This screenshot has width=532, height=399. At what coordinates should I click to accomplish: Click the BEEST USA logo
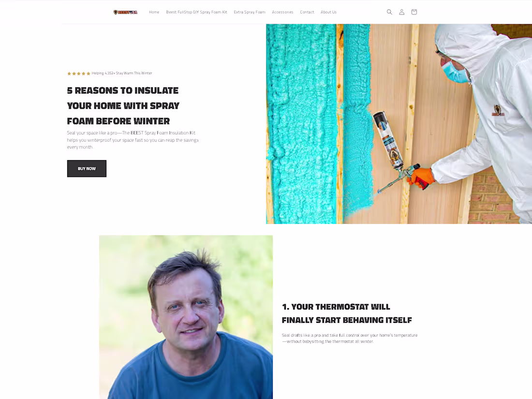click(125, 12)
